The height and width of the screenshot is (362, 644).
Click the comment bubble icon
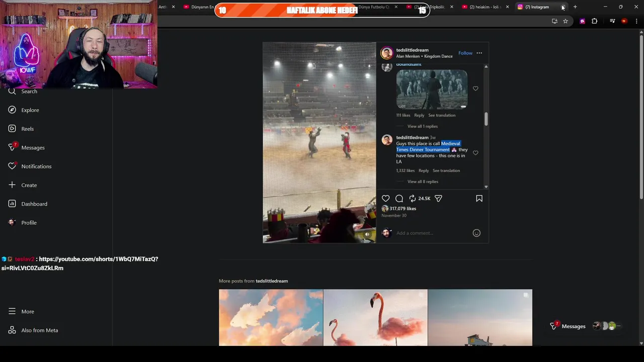pyautogui.click(x=399, y=199)
